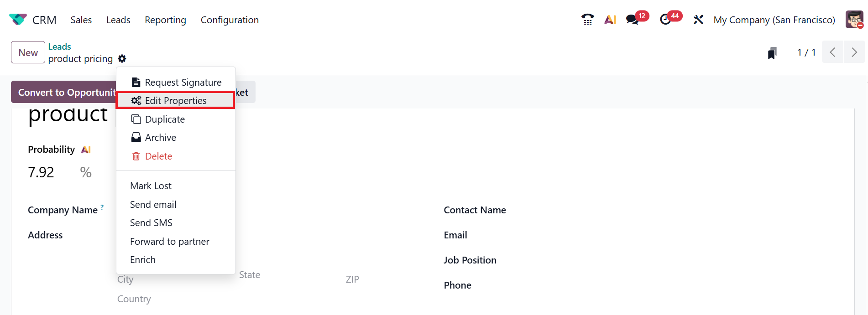The width and height of the screenshot is (868, 315).
Task: Open the My Company (San Francisco) switcher
Action: (x=774, y=20)
